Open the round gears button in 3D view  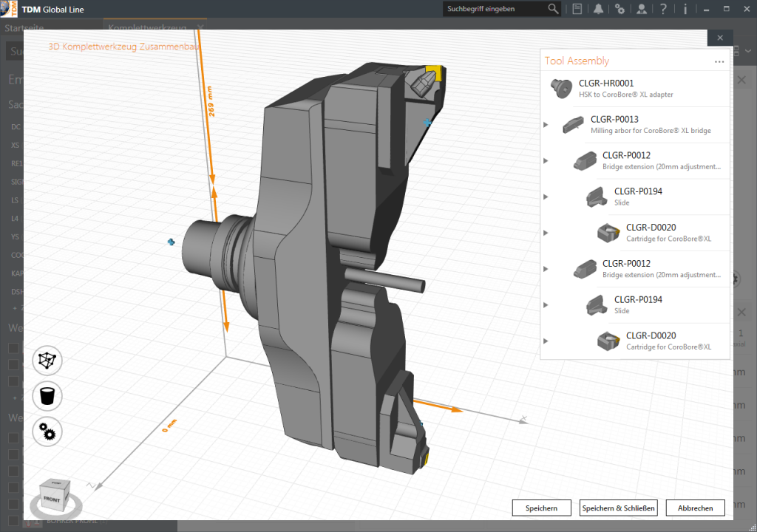point(47,432)
